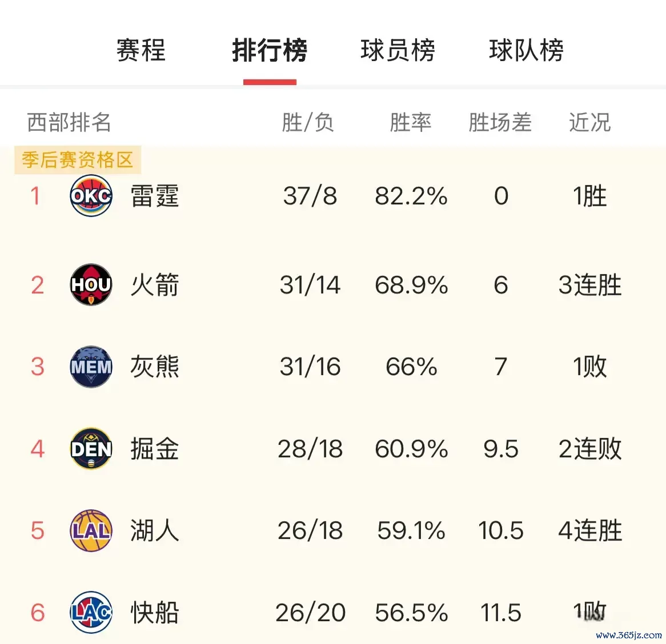Go to the 球队榜 tab
The height and width of the screenshot is (644, 666).
point(526,50)
